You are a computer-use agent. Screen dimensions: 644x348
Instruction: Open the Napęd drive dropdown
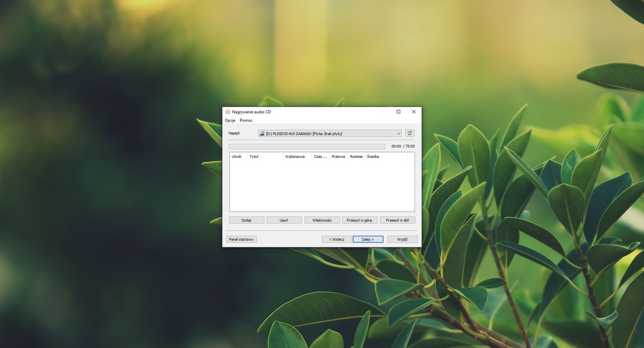(330, 134)
